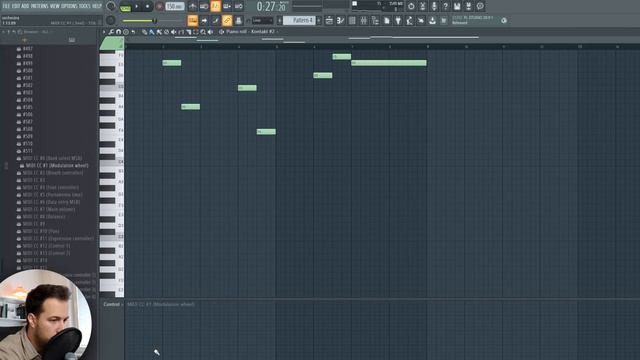Image resolution: width=640 pixels, height=360 pixels.
Task: Open the Mixer window icon
Action: pos(363,20)
